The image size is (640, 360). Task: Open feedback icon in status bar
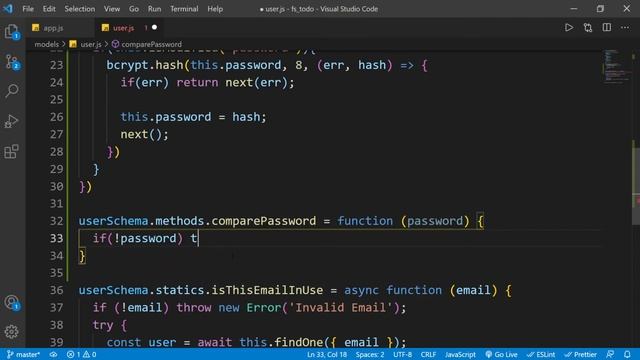tap(610, 354)
